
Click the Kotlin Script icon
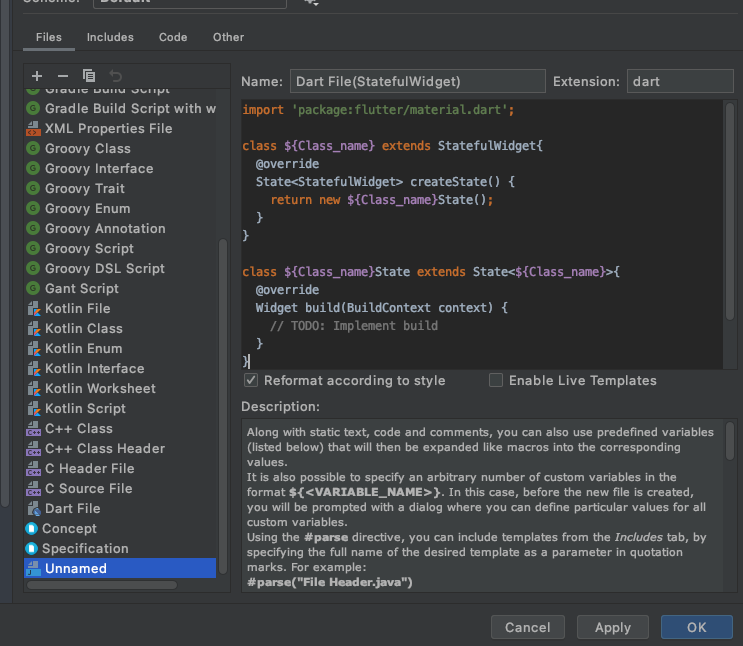click(34, 409)
